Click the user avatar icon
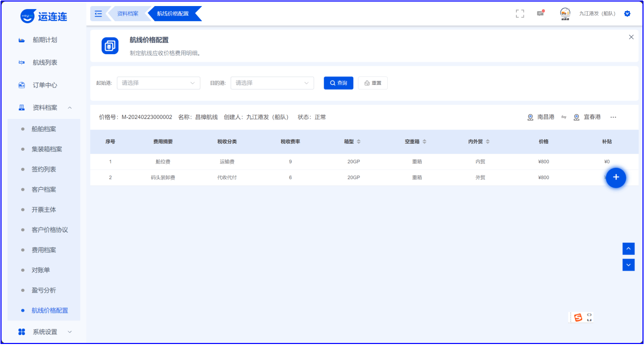 [x=565, y=14]
